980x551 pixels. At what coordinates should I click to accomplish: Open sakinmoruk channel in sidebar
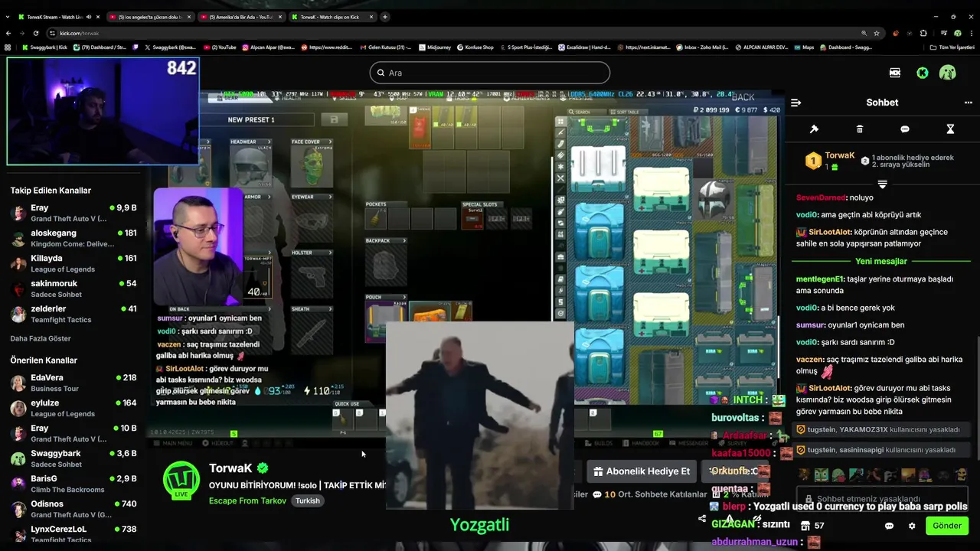[73, 289]
